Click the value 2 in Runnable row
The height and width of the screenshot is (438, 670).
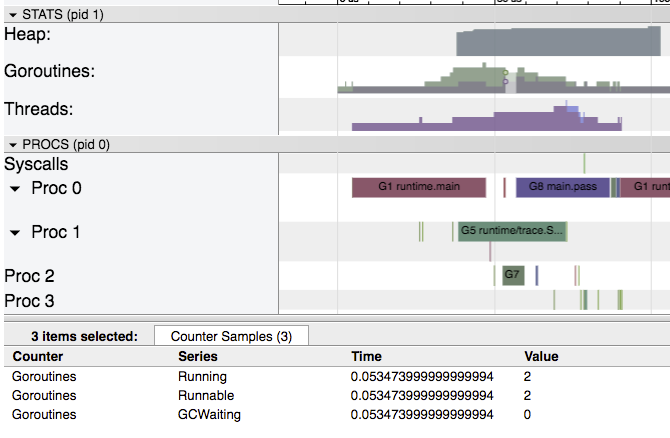click(x=527, y=396)
